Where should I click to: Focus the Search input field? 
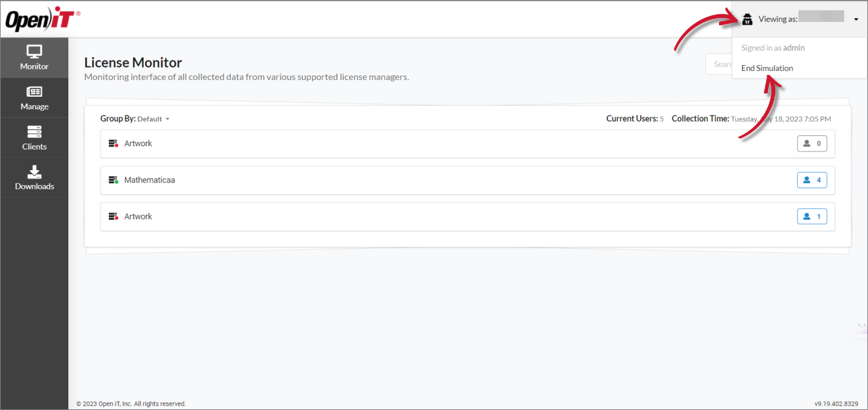tap(719, 64)
